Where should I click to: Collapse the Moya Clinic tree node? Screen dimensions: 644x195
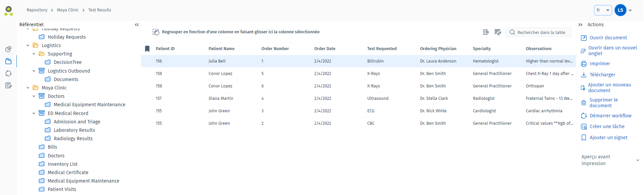[x=28, y=88]
